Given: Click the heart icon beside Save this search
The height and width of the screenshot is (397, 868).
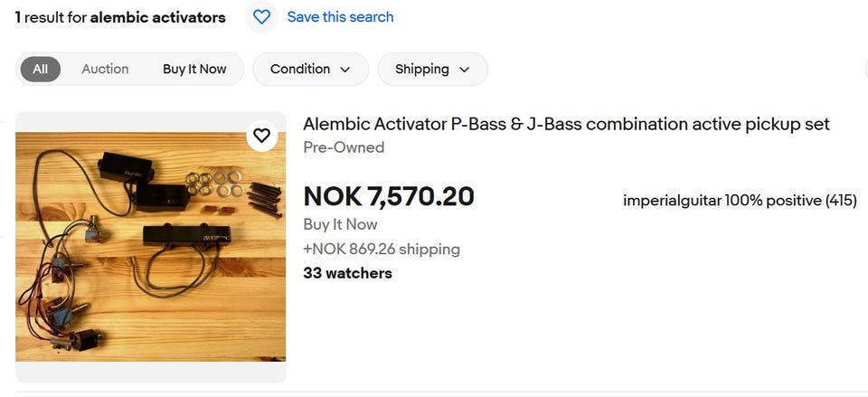Looking at the screenshot, I should click(262, 17).
